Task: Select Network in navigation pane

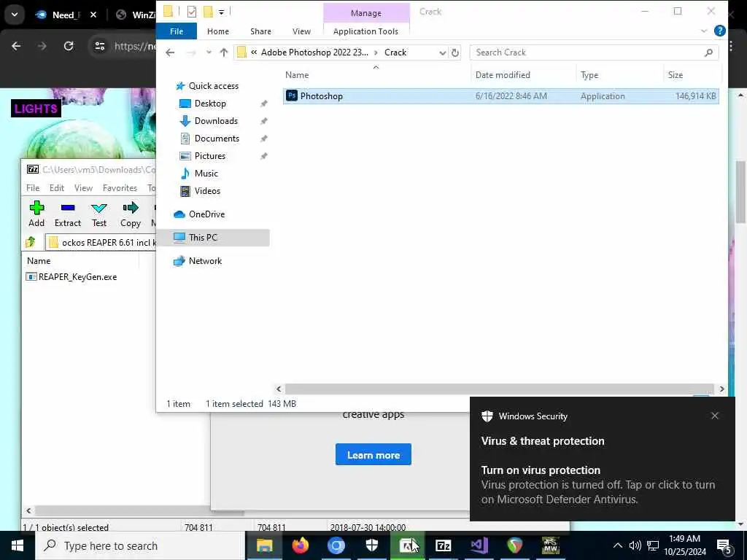Action: pos(205,261)
